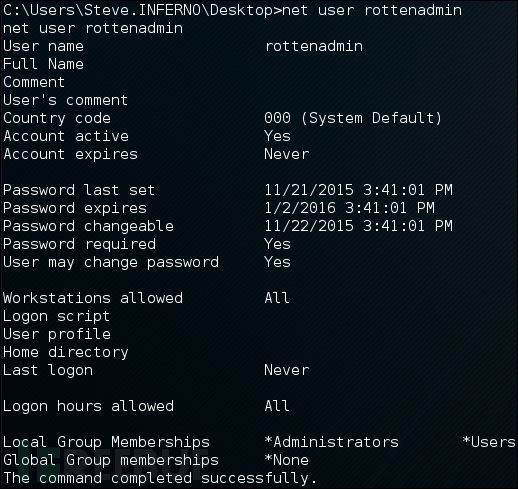518x489 pixels.
Task: Click the 'Password required' Yes value
Action: 277,244
